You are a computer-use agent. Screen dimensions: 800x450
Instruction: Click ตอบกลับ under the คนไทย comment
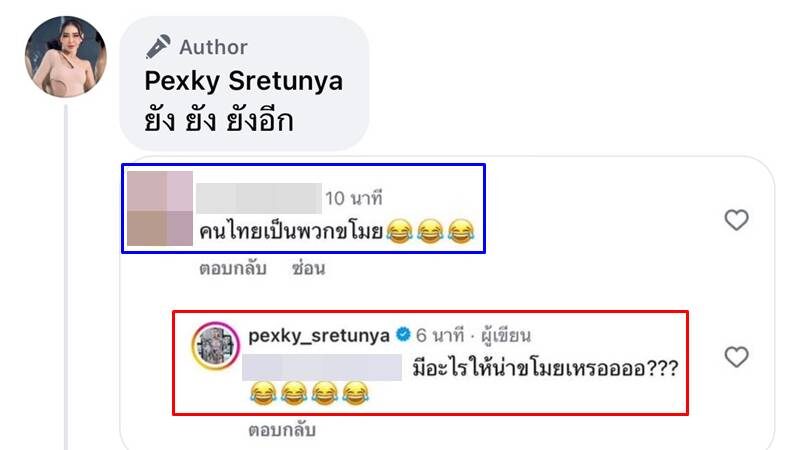tap(233, 268)
